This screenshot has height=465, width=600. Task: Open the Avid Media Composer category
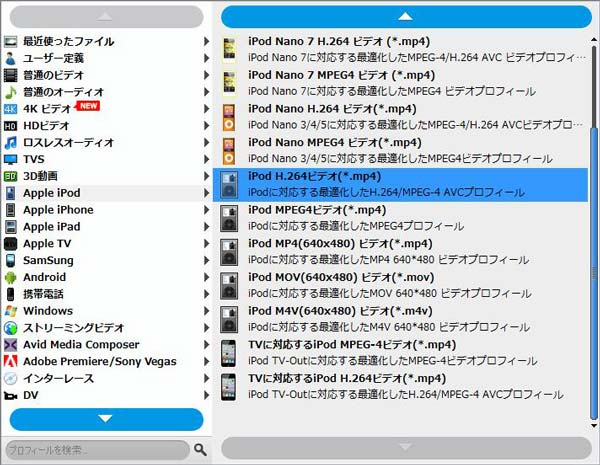pos(106,345)
